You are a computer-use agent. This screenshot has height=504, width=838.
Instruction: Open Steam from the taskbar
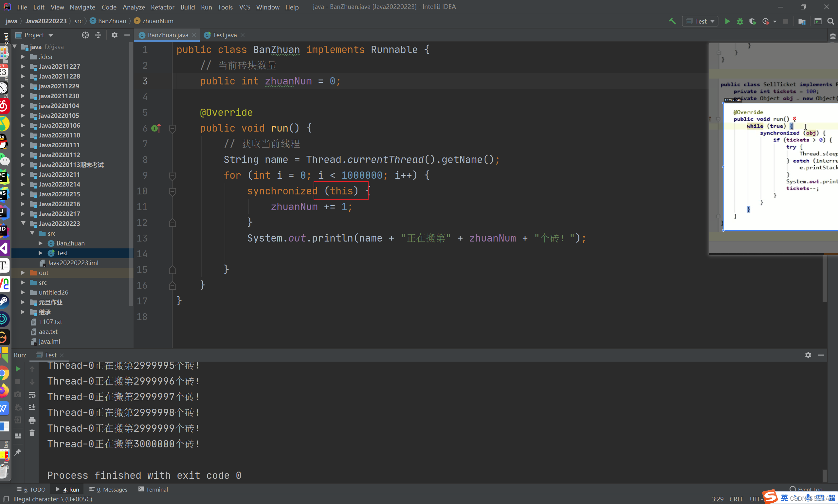click(x=4, y=301)
